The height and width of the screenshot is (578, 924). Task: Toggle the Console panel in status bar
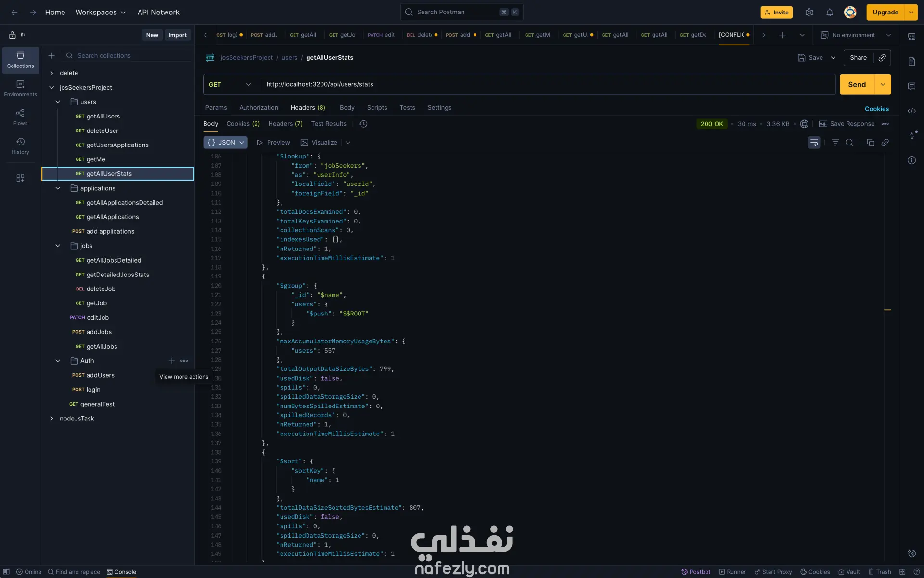121,572
